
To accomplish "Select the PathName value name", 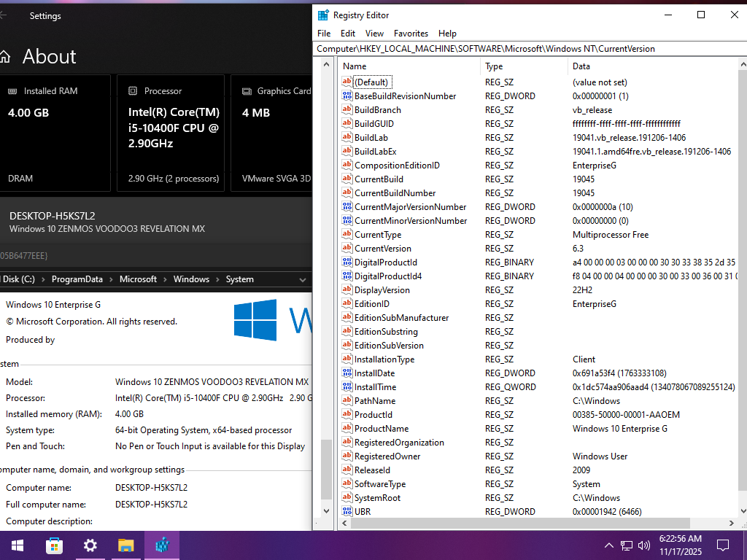I will pos(375,401).
